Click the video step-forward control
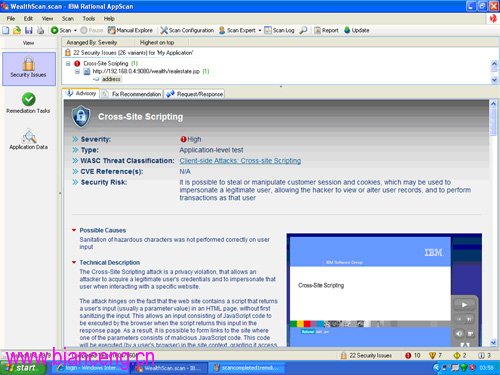Image resolution: width=500 pixels, height=375 pixels. (x=469, y=319)
